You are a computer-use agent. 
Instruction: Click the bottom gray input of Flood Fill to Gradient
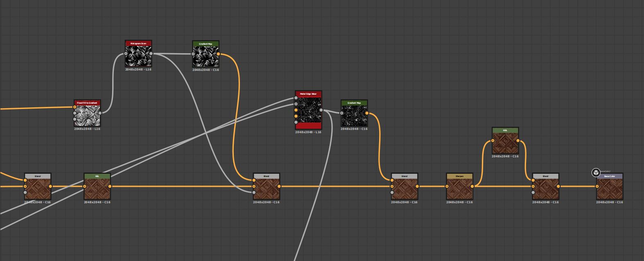pos(75,119)
